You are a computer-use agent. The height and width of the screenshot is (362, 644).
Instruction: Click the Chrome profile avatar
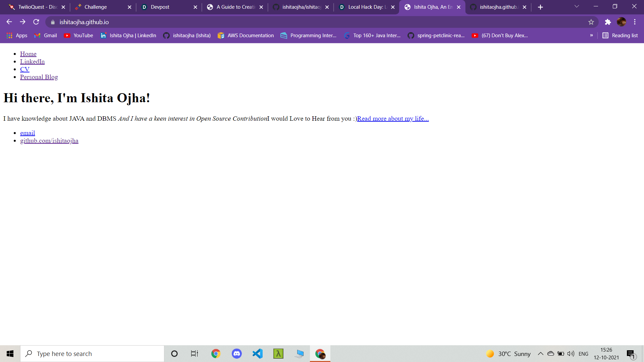pyautogui.click(x=621, y=22)
